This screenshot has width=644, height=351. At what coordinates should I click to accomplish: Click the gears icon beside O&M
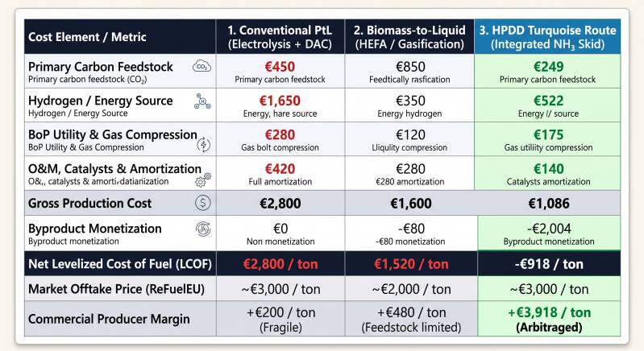pos(203,180)
